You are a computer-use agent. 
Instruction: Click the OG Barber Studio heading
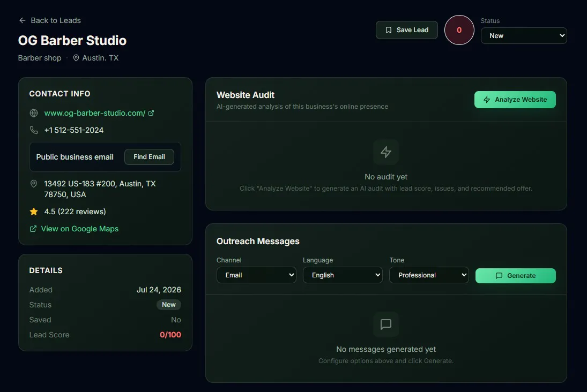pyautogui.click(x=72, y=40)
